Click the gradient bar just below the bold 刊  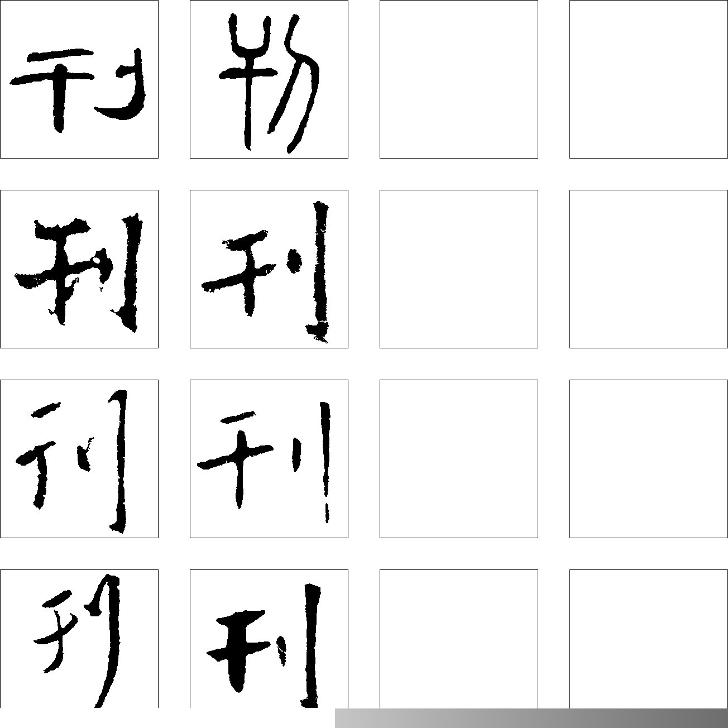pyautogui.click(x=342, y=718)
